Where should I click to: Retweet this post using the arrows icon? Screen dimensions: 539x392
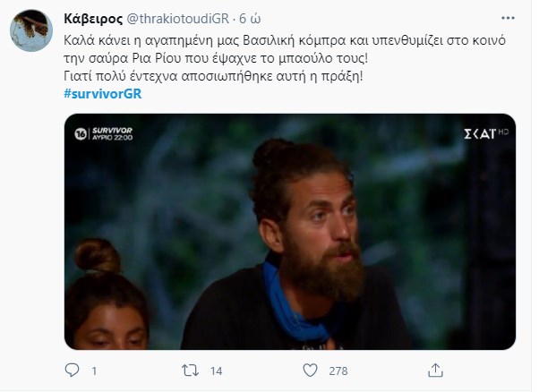(190, 371)
